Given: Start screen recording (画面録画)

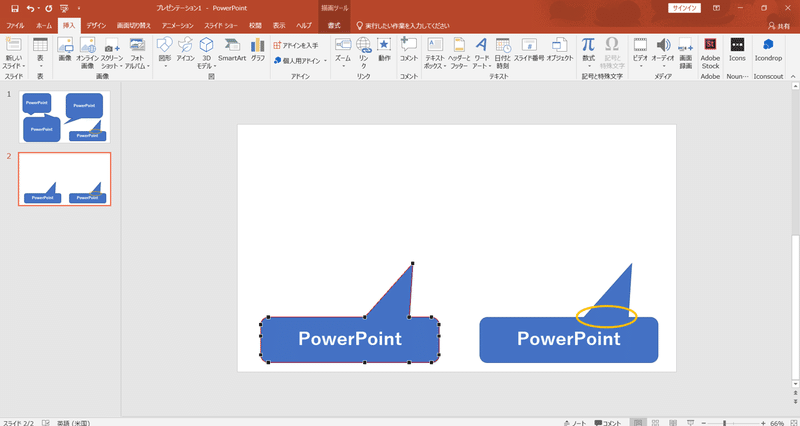Looking at the screenshot, I should (x=686, y=54).
